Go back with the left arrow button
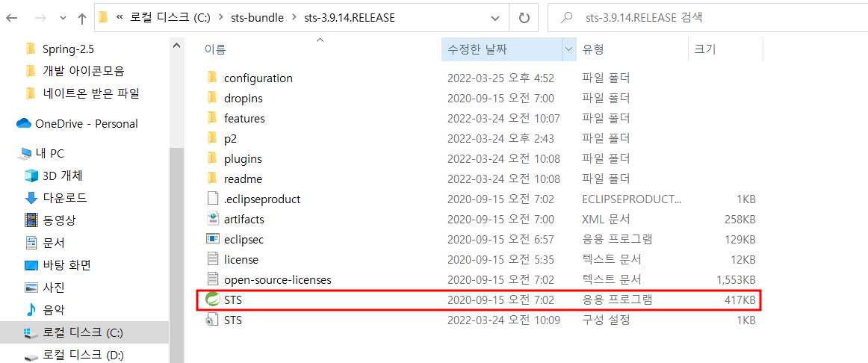868x363 pixels. point(12,18)
